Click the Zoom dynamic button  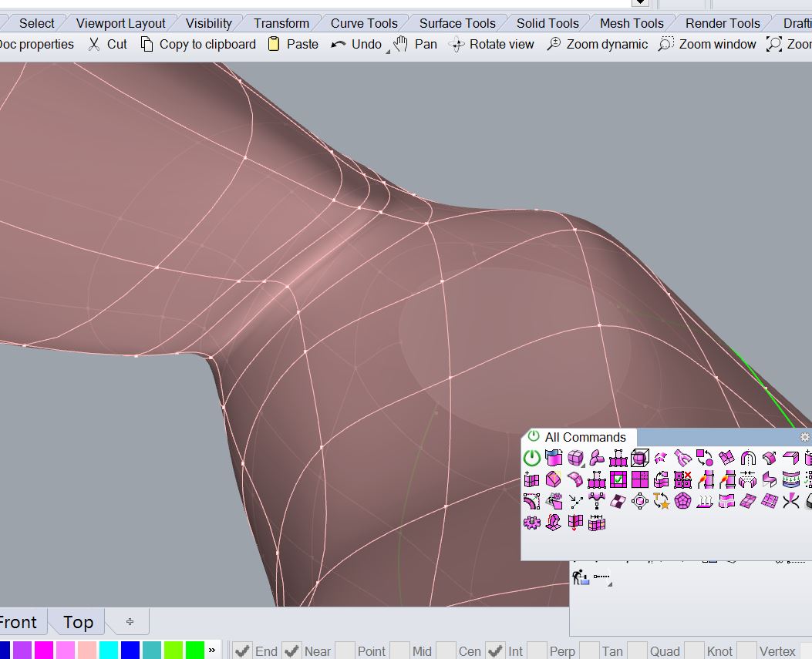click(x=597, y=44)
